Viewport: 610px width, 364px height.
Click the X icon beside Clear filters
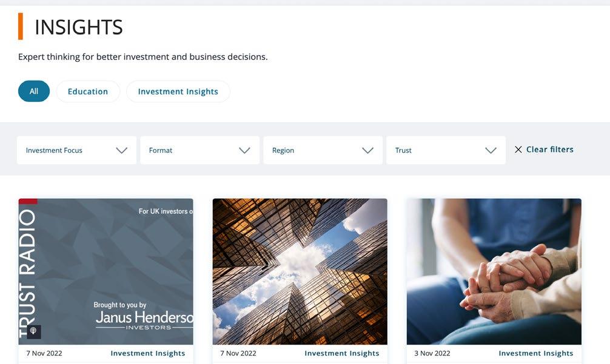518,150
